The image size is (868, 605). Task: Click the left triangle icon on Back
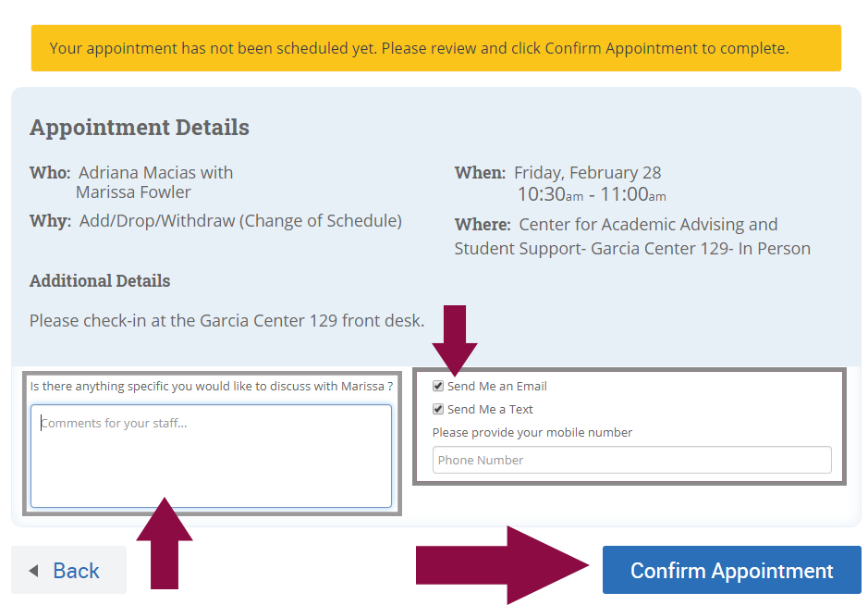click(34, 571)
